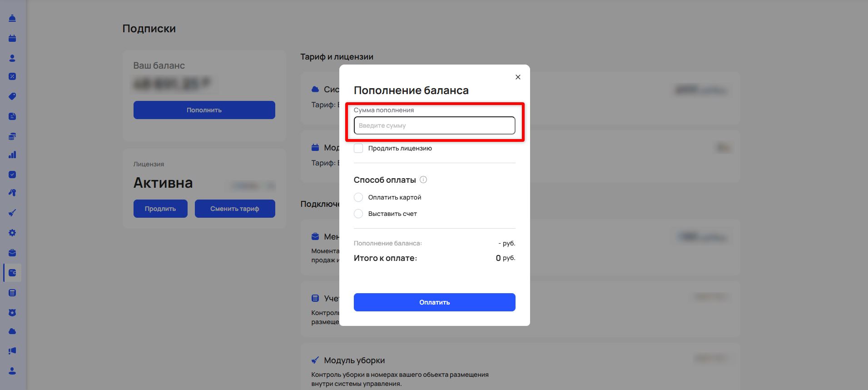Open the megaphone icon in sidebar
Image resolution: width=868 pixels, height=390 pixels.
pos(12,351)
